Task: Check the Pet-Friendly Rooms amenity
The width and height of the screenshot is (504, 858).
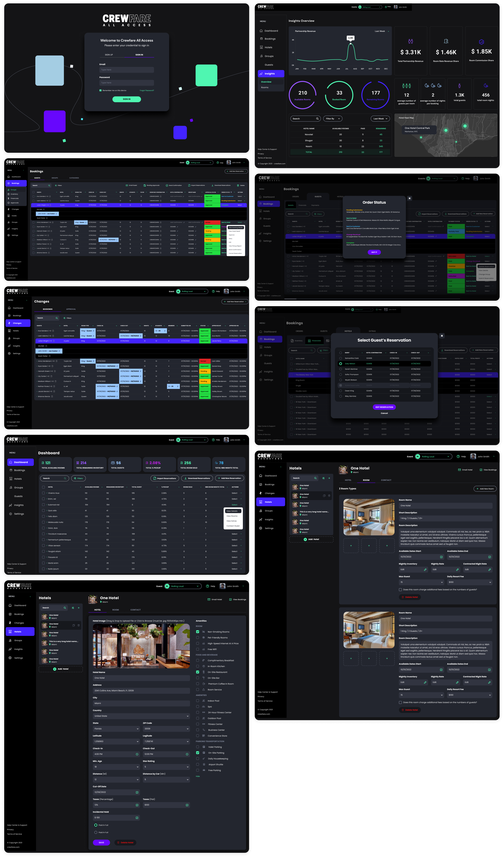Action: (x=198, y=637)
